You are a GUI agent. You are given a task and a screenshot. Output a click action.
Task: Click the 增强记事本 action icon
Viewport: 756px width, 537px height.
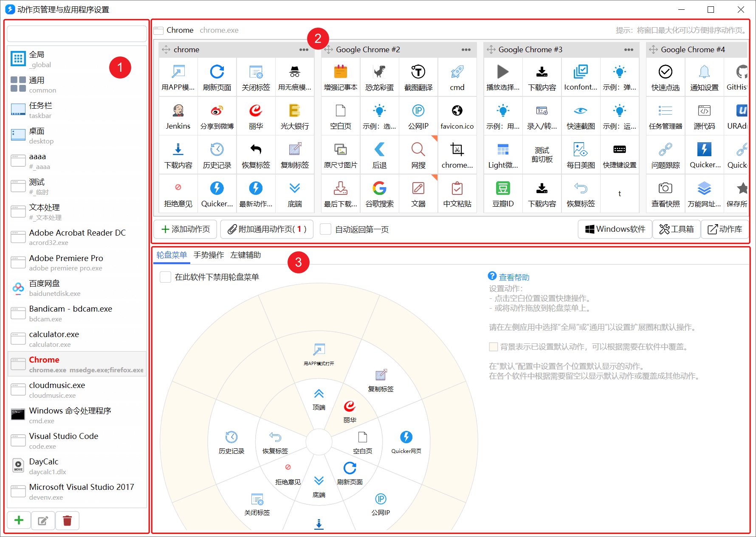point(341,77)
